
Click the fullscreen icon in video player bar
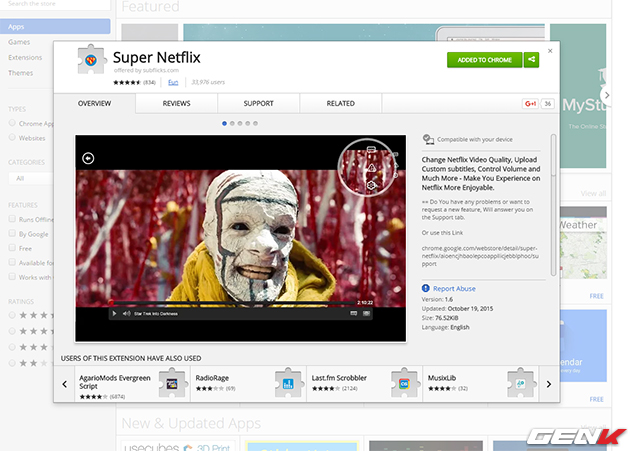click(x=366, y=314)
